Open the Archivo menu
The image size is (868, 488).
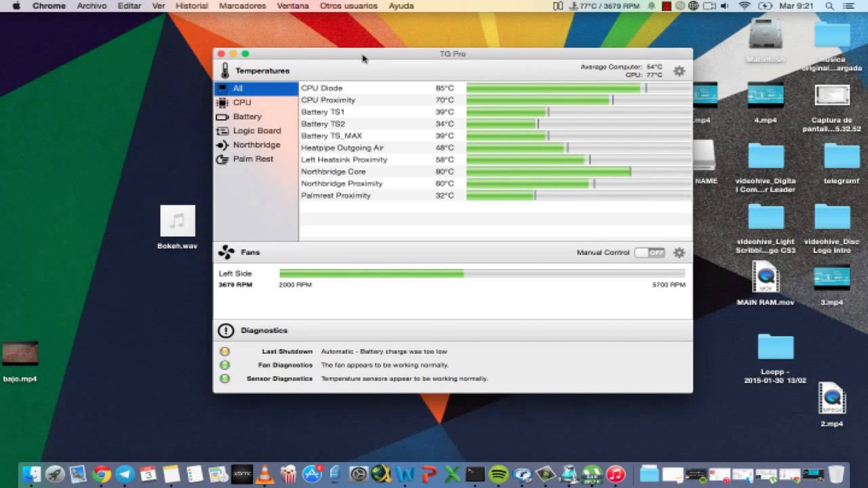click(92, 6)
